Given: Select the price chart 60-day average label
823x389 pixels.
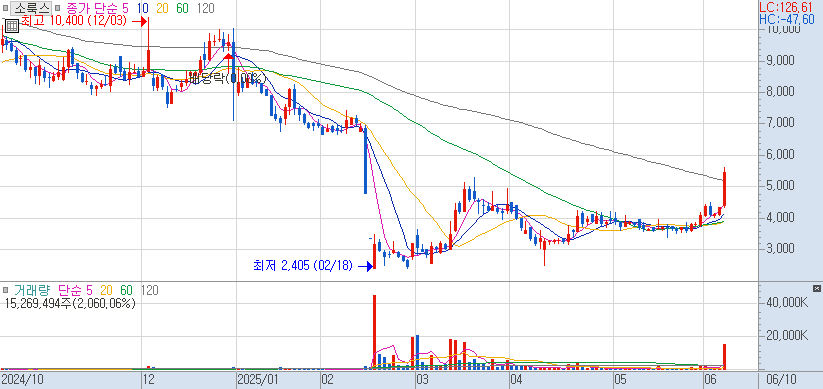Looking at the screenshot, I should [183, 8].
